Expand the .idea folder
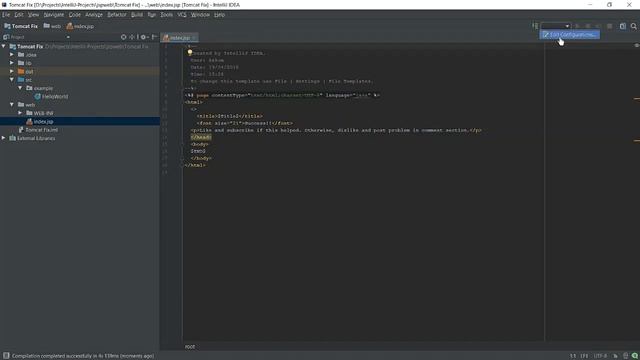The image size is (640, 360). pos(12,55)
